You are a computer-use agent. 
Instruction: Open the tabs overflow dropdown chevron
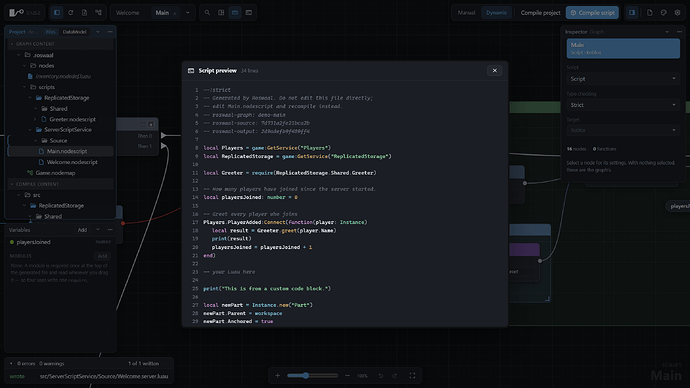[188, 13]
